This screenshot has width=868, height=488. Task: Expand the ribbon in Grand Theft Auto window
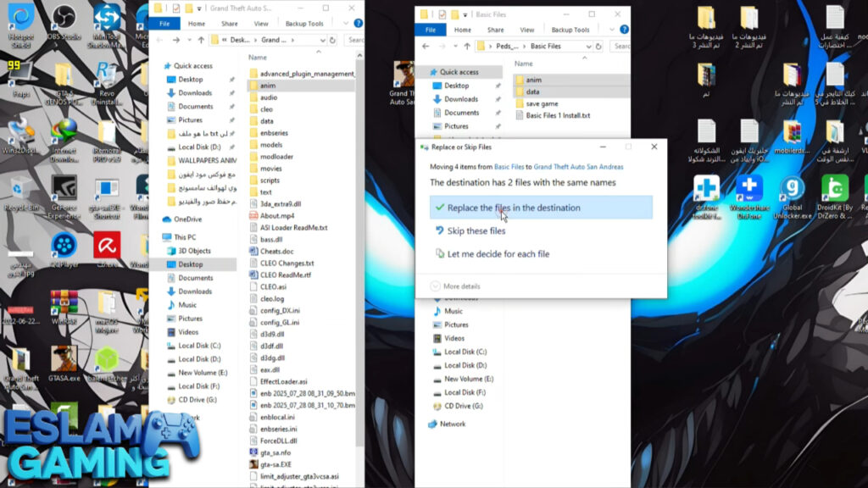tap(346, 24)
